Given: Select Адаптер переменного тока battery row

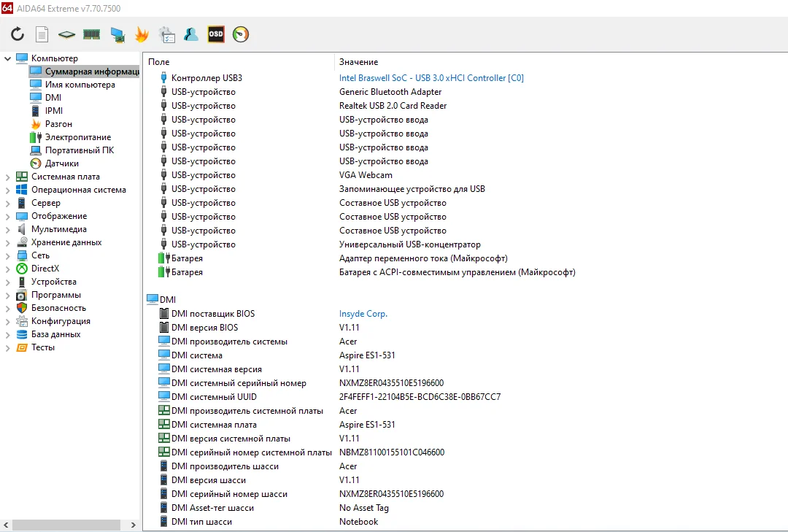Looking at the screenshot, I should [466, 258].
